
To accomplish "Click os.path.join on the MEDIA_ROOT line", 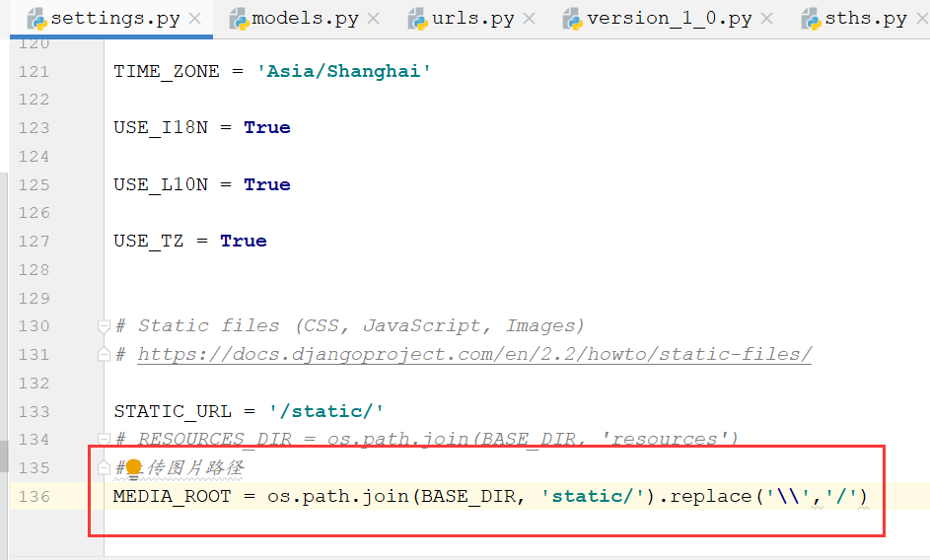I will 338,497.
